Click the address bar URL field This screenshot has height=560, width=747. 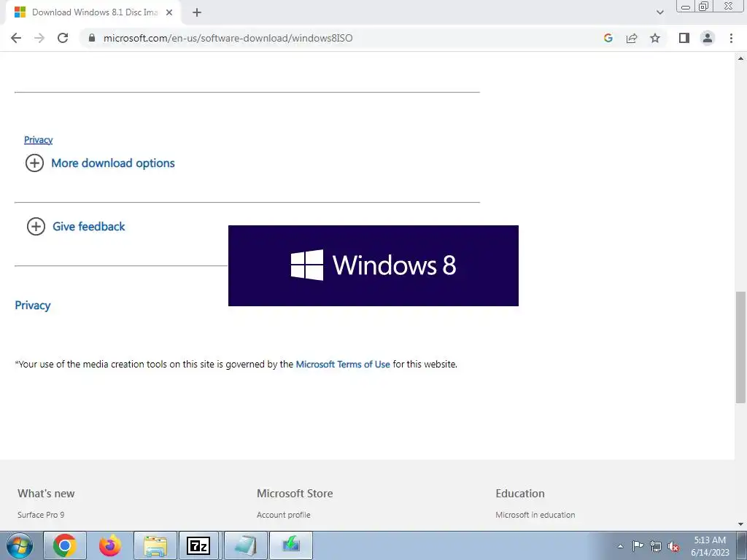point(342,38)
